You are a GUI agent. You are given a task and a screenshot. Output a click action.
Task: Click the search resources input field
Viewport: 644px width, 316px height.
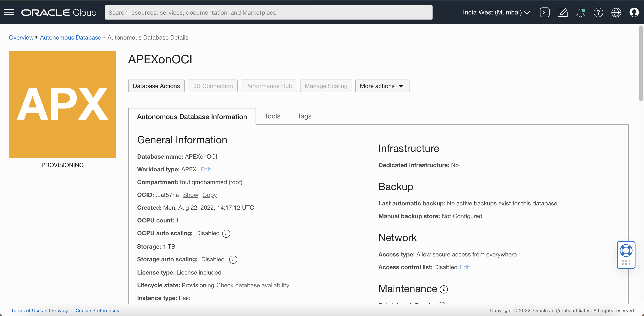[269, 12]
